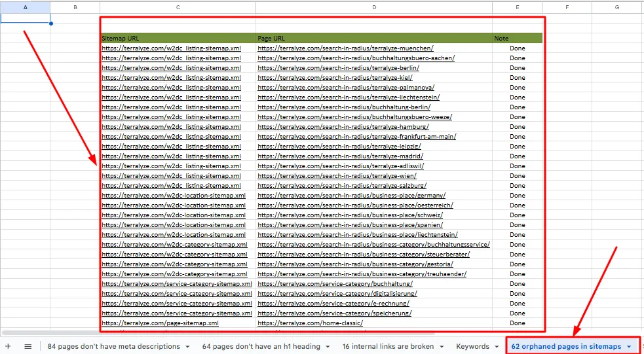This screenshot has height=354, width=644.
Task: Open the terralyze-hamburg page link
Action: [x=343, y=127]
